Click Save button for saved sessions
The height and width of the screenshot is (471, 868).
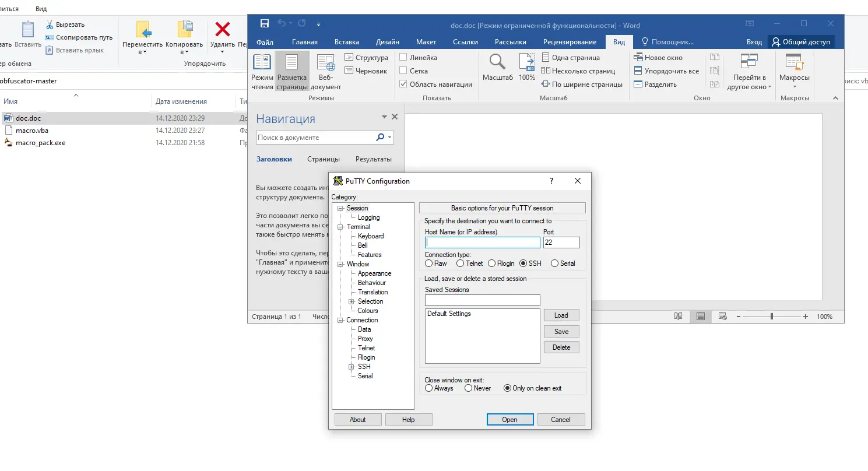(561, 332)
